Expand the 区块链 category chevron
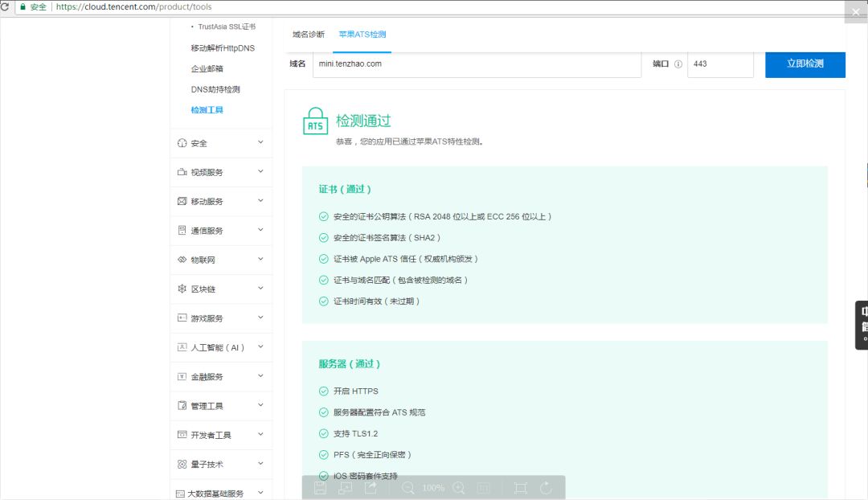 coord(260,288)
